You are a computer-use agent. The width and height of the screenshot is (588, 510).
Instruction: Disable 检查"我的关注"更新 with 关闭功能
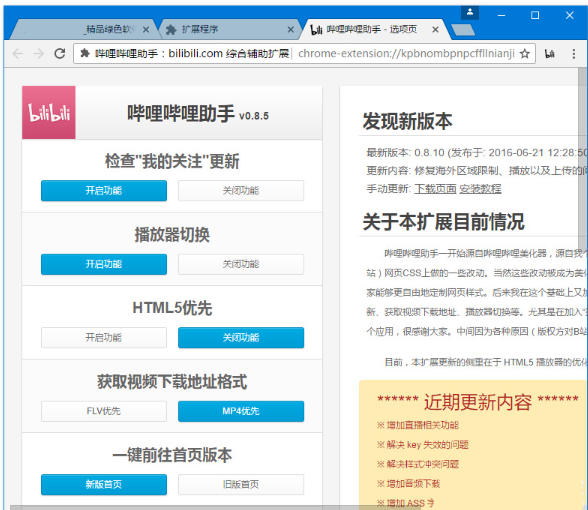tap(241, 190)
